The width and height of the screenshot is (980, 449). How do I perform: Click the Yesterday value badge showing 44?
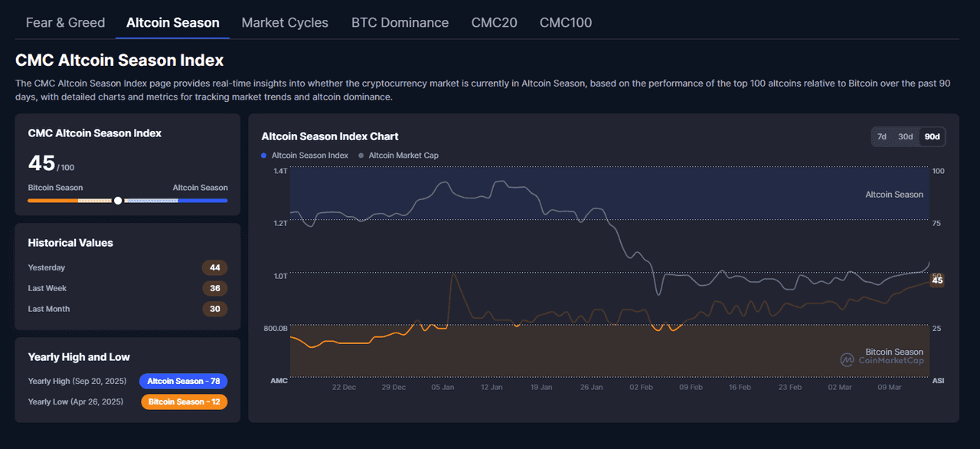[215, 267]
